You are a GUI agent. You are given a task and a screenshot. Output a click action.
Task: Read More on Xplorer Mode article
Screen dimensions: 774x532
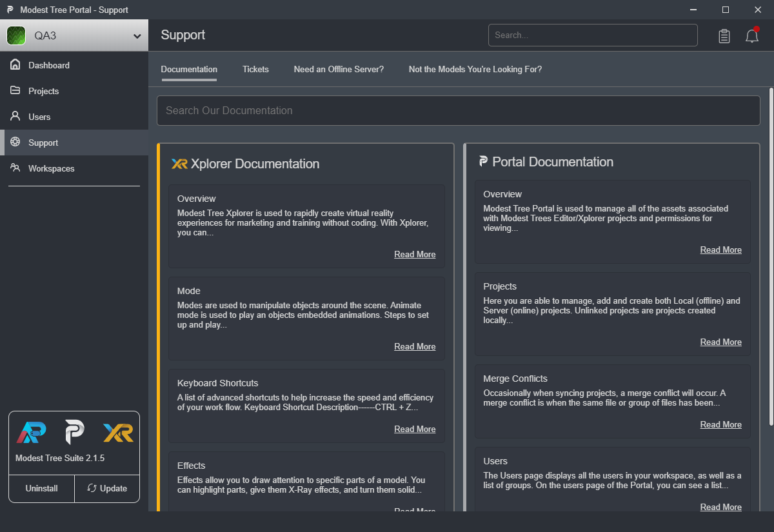click(415, 346)
